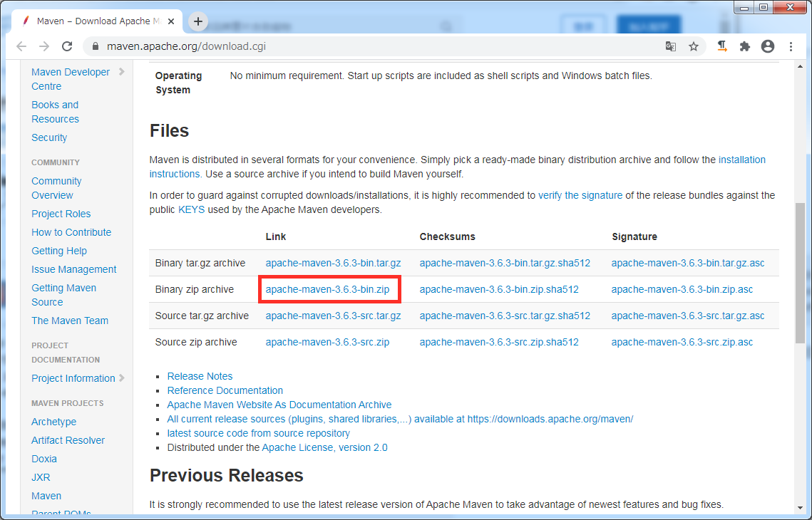Open apache-maven-3.6.3-bin.zip.sha512 checksum

tap(499, 290)
